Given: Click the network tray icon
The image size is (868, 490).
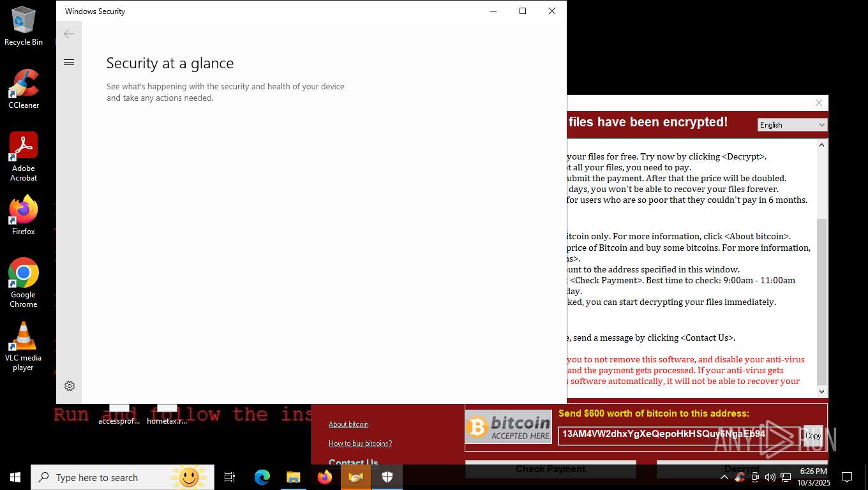Looking at the screenshot, I should click(786, 477).
